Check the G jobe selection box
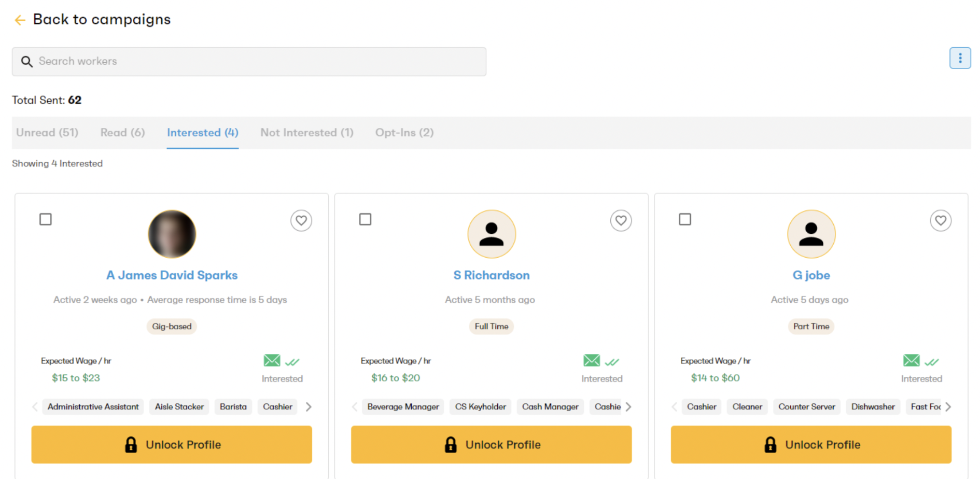 [685, 219]
